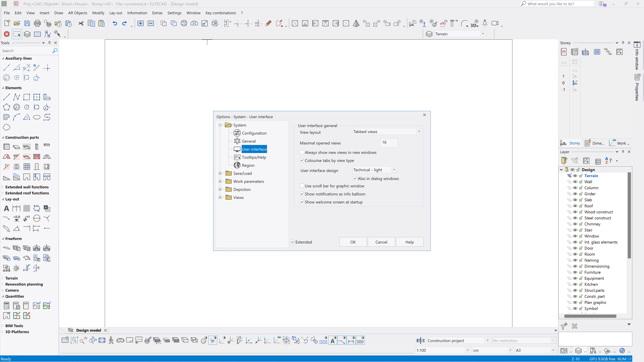Select the Polygon tool in Elements
This screenshot has height=362, width=644.
tap(7, 107)
